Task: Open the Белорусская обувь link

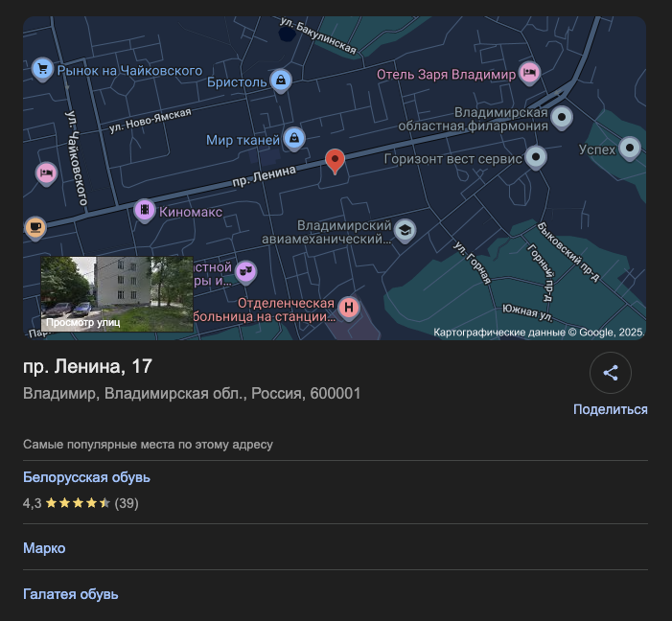Action: (x=86, y=477)
